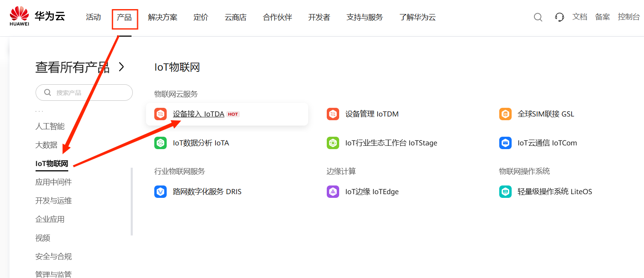Click the Huawei Cloud logo

point(37,17)
